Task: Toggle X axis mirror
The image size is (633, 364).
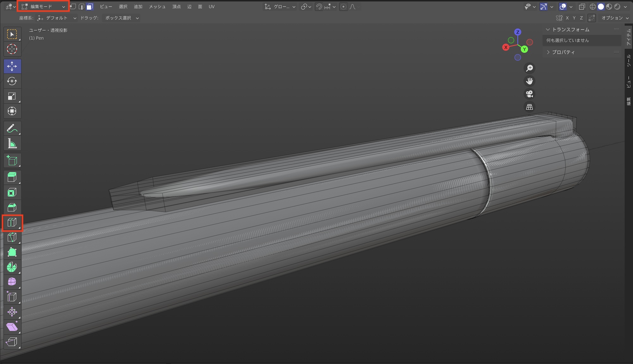Action: pos(567,18)
